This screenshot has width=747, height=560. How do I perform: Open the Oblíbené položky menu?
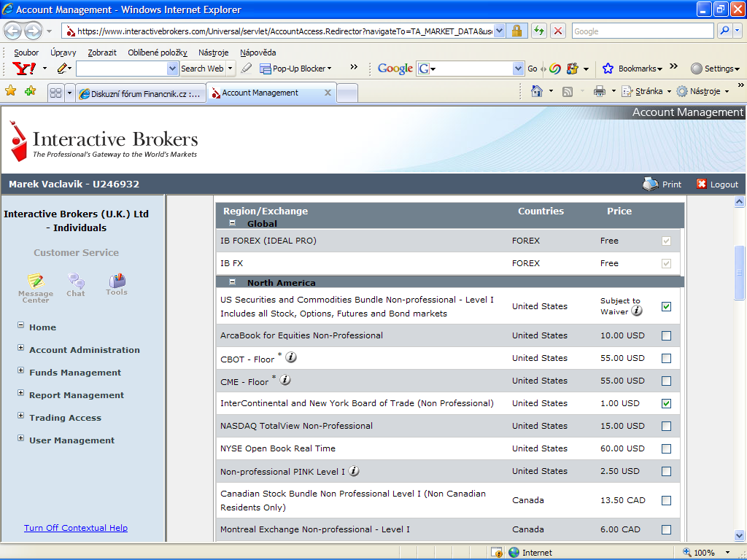coord(158,52)
